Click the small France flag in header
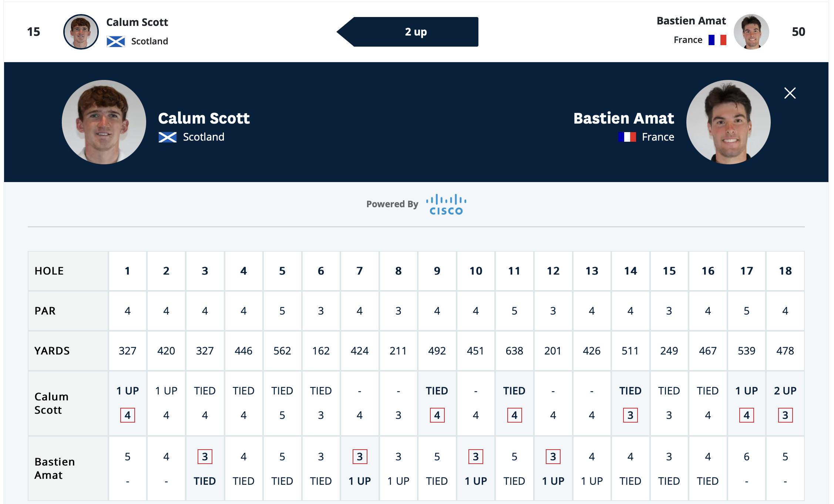The height and width of the screenshot is (504, 834). 717,40
